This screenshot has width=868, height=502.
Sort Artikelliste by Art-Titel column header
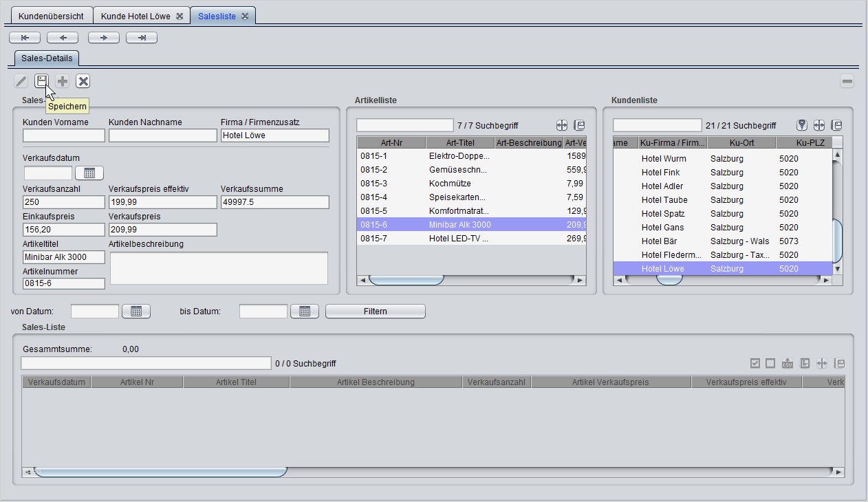point(460,142)
